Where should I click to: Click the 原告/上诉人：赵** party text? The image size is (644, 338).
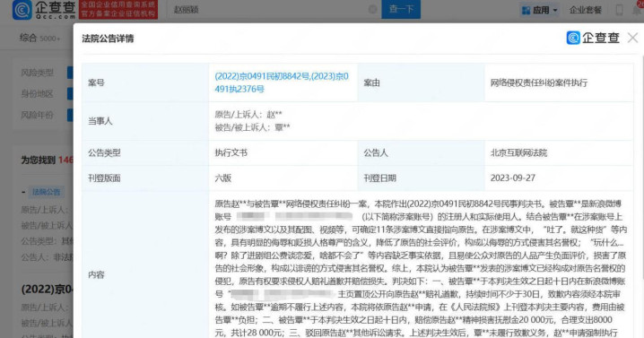tap(248, 115)
